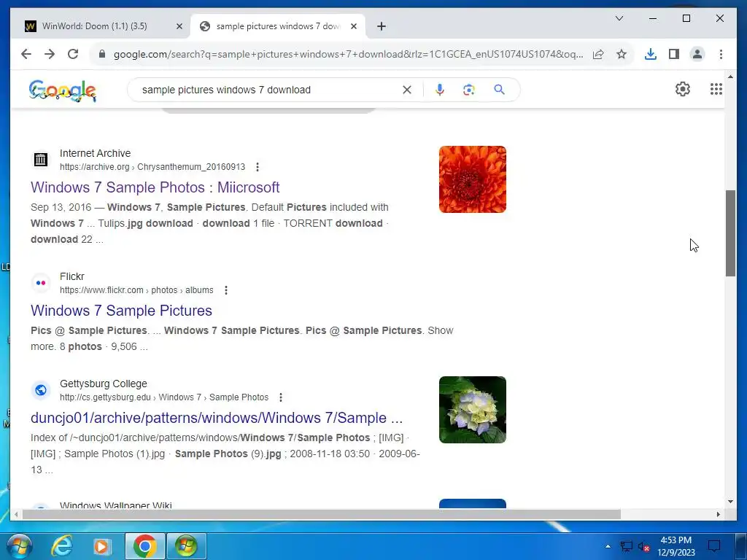This screenshot has height=560, width=747.
Task: Click the Flickr favicon
Action: pos(41,283)
